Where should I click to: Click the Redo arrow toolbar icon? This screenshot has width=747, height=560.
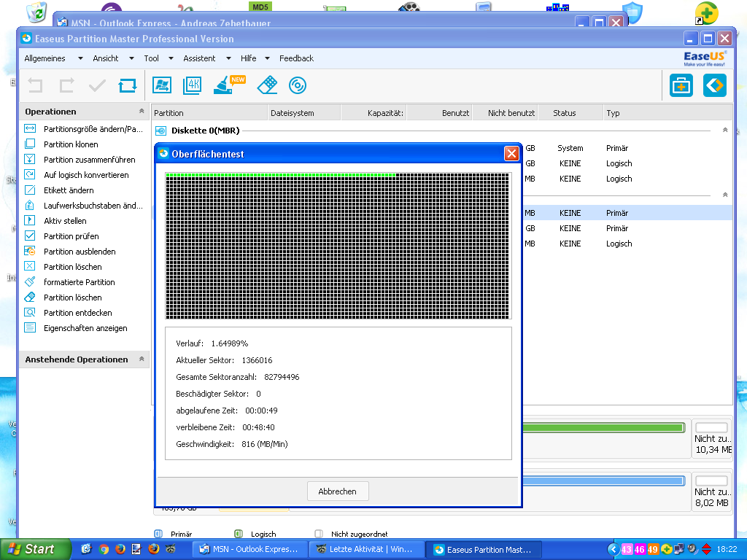point(66,86)
